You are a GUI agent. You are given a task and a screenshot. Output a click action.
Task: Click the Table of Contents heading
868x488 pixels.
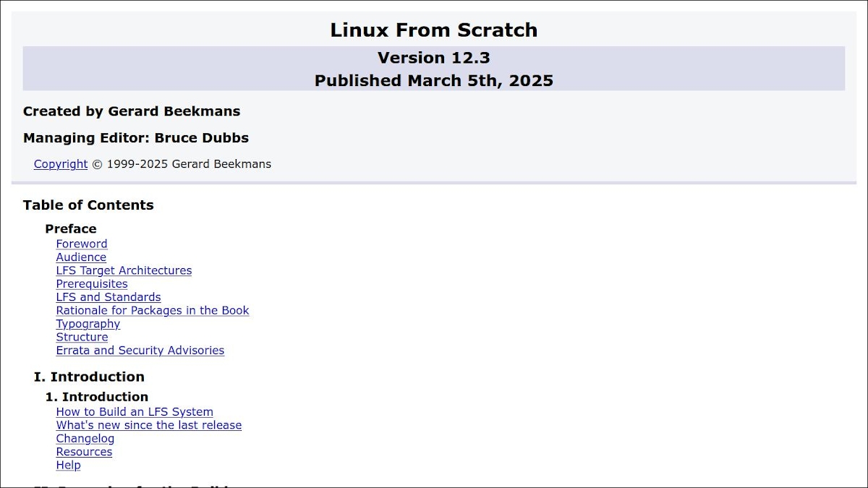point(88,205)
